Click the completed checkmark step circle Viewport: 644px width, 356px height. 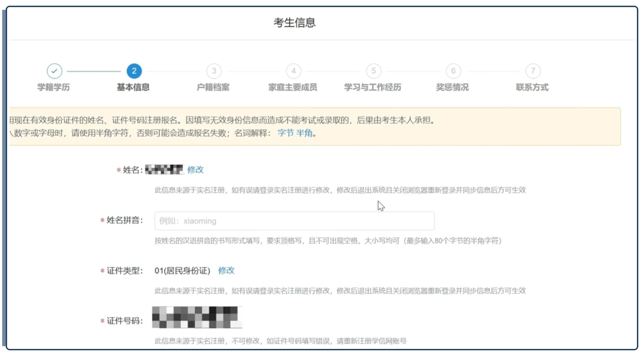point(54,71)
